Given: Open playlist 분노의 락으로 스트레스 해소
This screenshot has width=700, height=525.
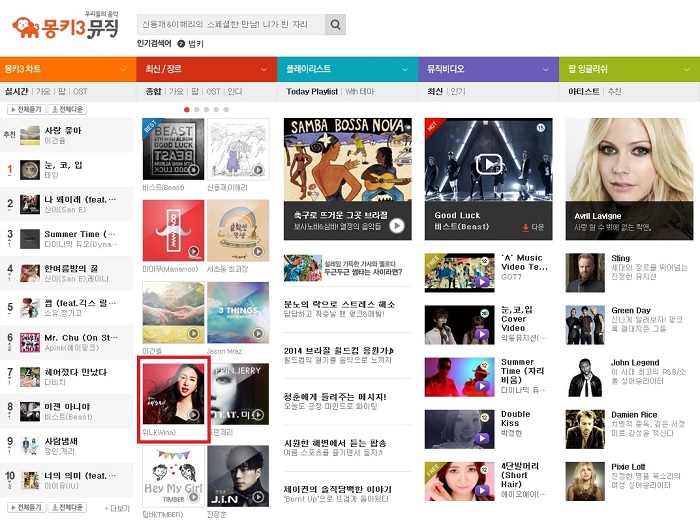Looking at the screenshot, I should 339,304.
